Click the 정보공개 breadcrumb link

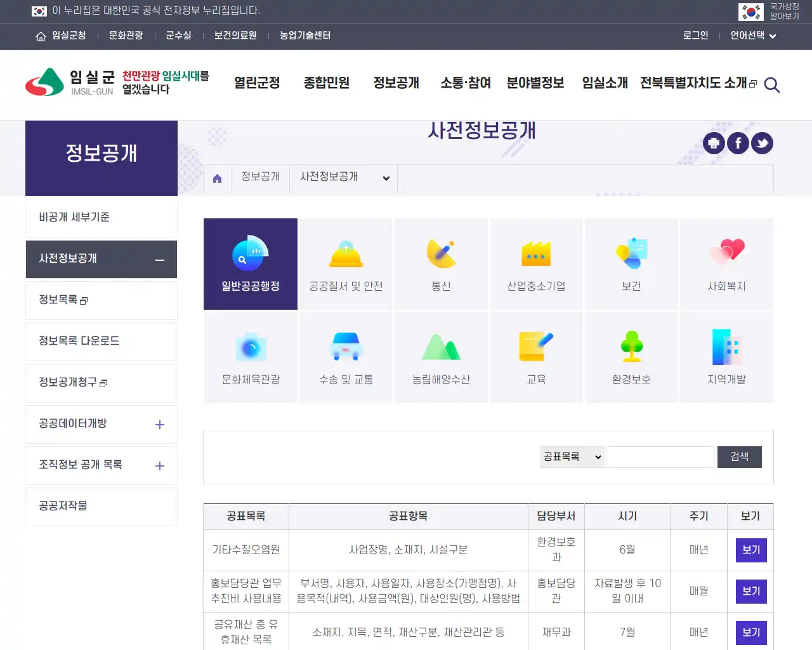point(260,177)
